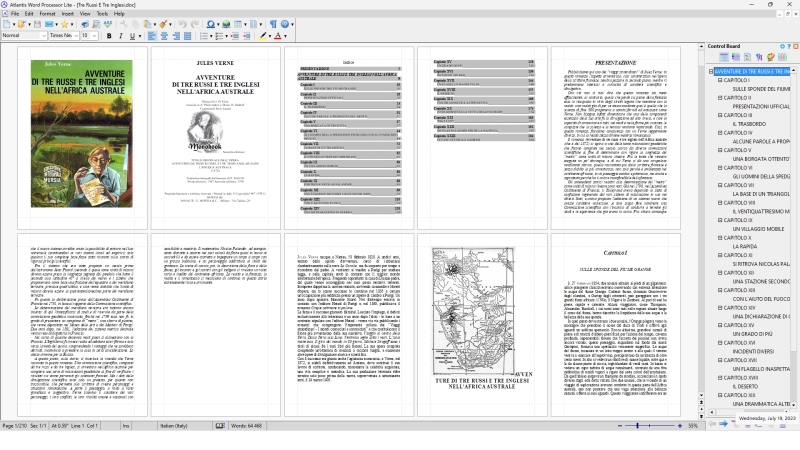This screenshot has height=450, width=800.
Task: Toggle justified text alignment
Action: (x=187, y=36)
